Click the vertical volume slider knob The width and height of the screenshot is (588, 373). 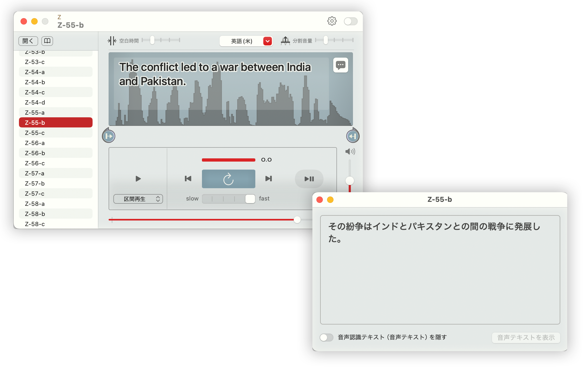[350, 181]
